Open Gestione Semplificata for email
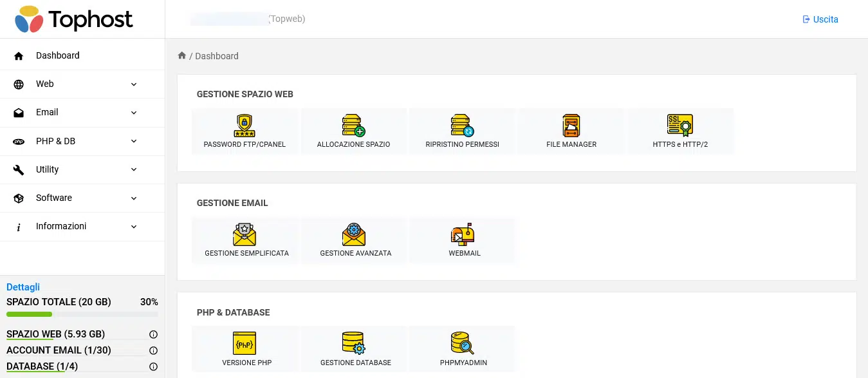This screenshot has width=868, height=378. point(246,240)
